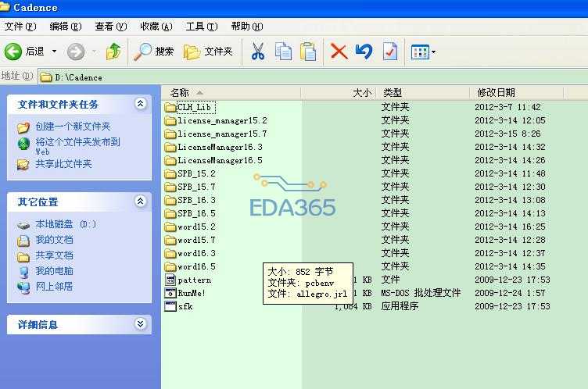Select the CLH_Lib folder
Image resolution: width=588 pixels, height=389 pixels.
194,107
